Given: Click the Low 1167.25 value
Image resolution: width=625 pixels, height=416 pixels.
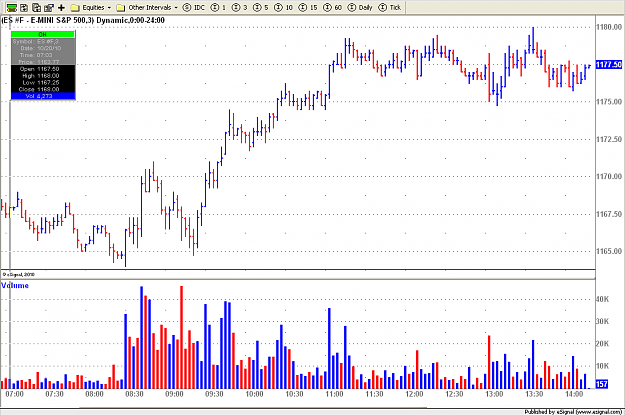Looking at the screenshot, I should point(48,82).
